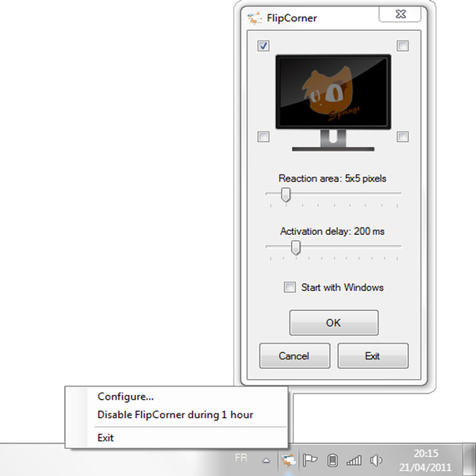Click the Show desktop strip in the taskbar

[470, 460]
